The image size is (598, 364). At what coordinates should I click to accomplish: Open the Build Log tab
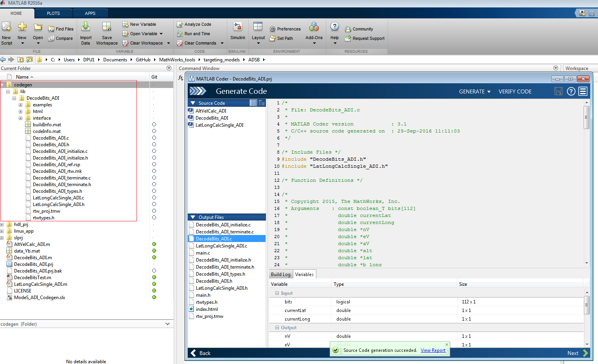coord(281,274)
